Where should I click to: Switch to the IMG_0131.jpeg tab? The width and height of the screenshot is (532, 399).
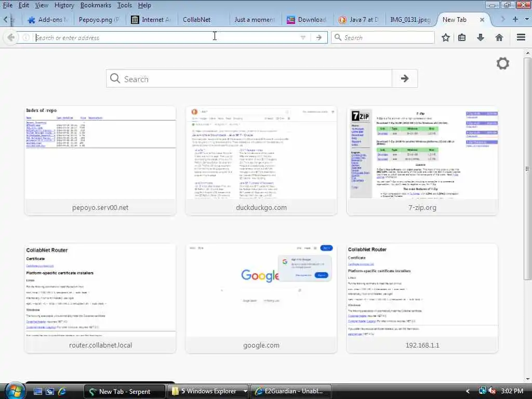tap(410, 20)
